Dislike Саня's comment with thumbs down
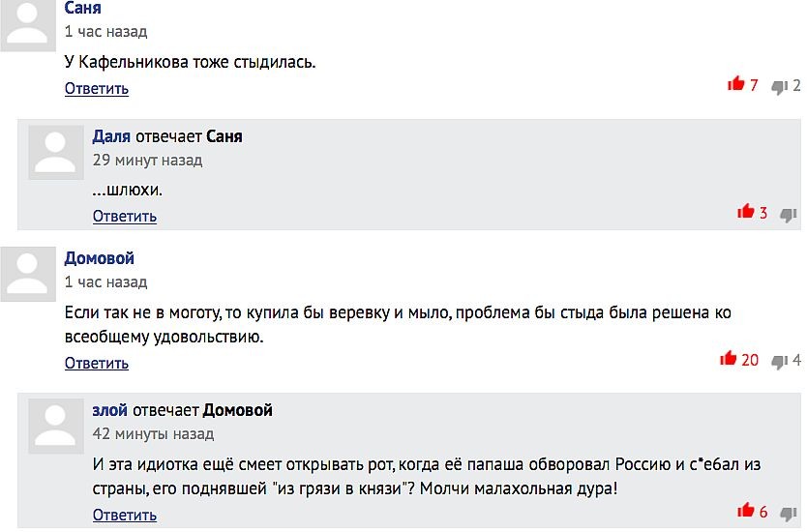 coord(779,86)
